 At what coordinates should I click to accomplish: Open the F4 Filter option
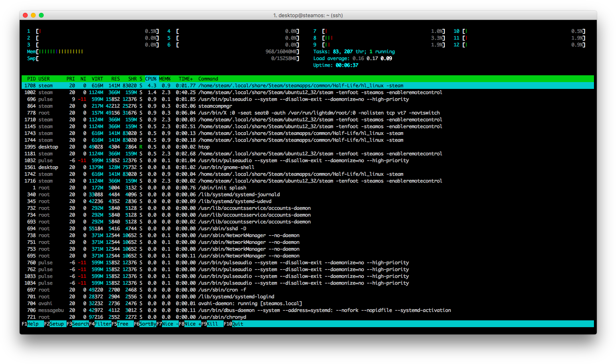click(101, 324)
